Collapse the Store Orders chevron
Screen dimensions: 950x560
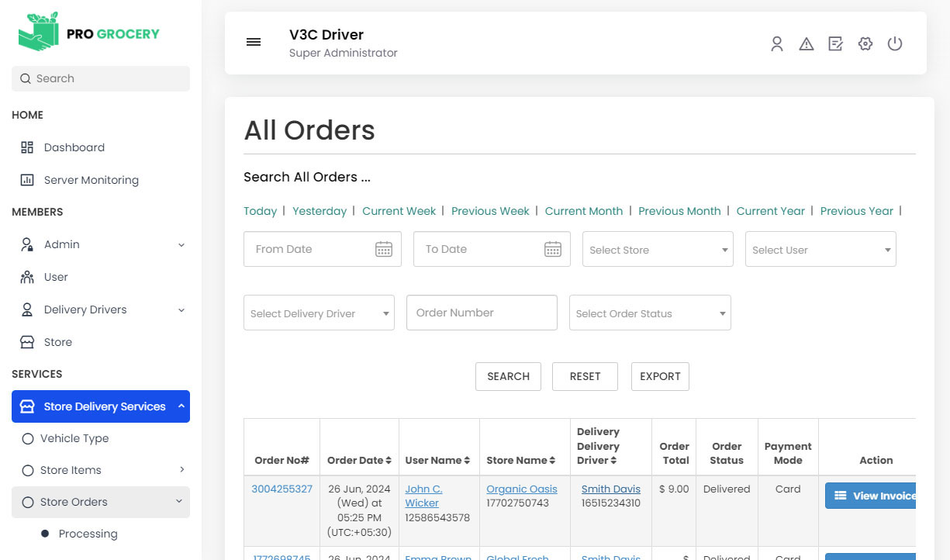[x=179, y=503]
